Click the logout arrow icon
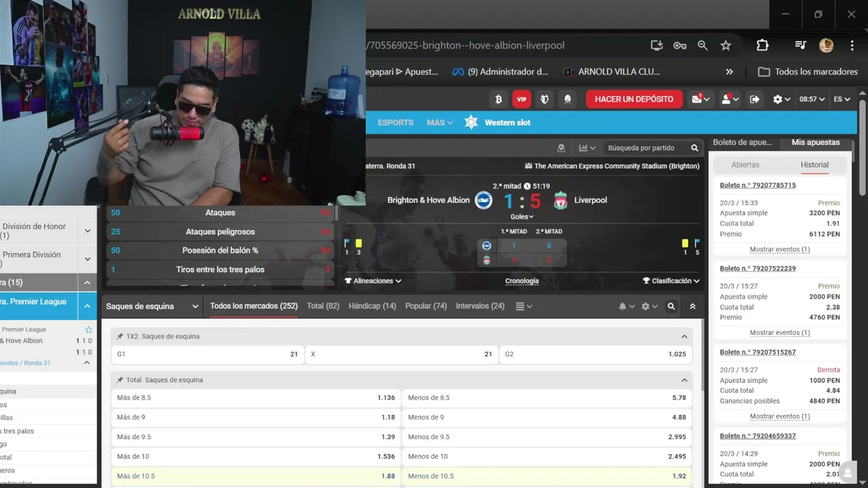Image resolution: width=868 pixels, height=488 pixels. point(755,99)
